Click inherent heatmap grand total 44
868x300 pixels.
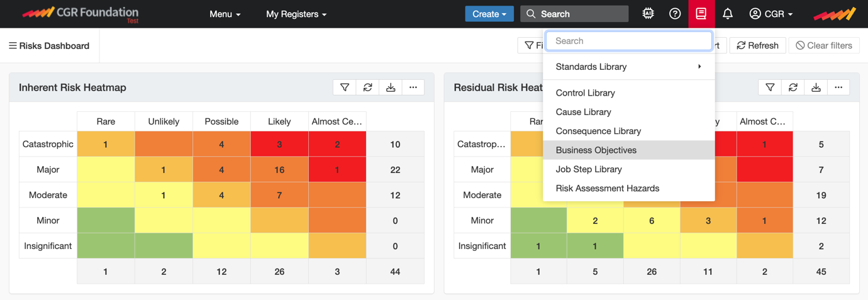(395, 272)
